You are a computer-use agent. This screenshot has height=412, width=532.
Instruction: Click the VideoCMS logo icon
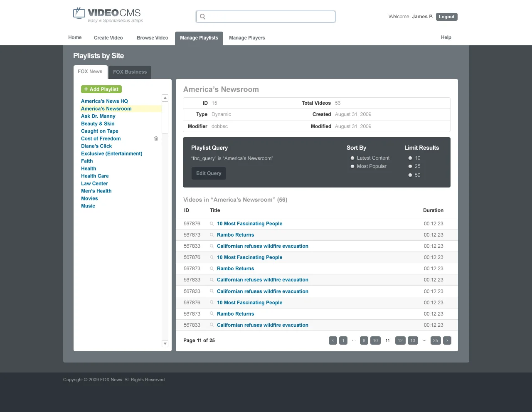point(79,13)
